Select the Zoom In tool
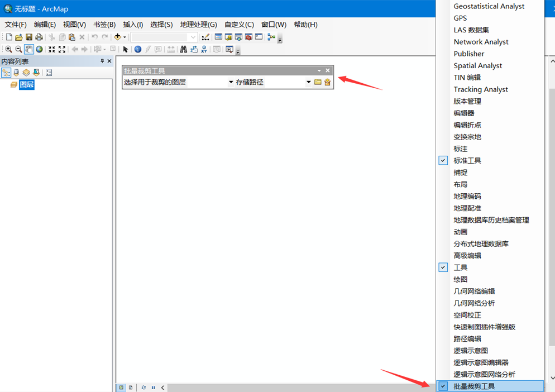This screenshot has height=392, width=555. [x=9, y=49]
